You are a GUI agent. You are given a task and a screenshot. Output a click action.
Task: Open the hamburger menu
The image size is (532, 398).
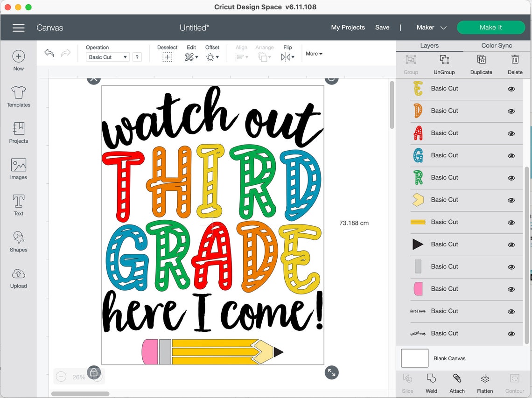[x=19, y=28]
